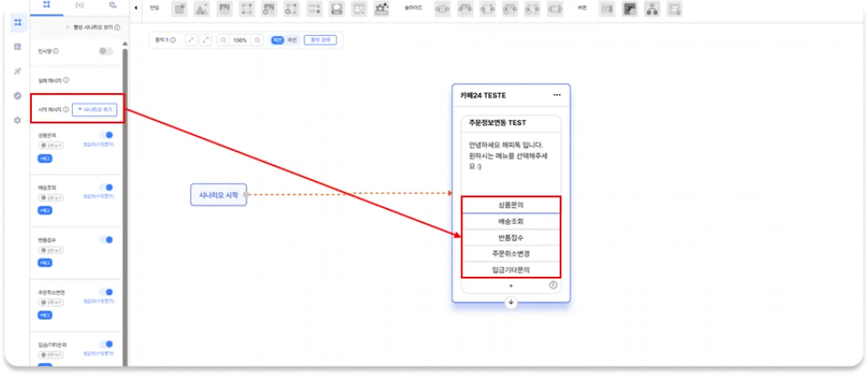Click the info icon next to 인사말
The height and width of the screenshot is (375, 868).
point(56,51)
